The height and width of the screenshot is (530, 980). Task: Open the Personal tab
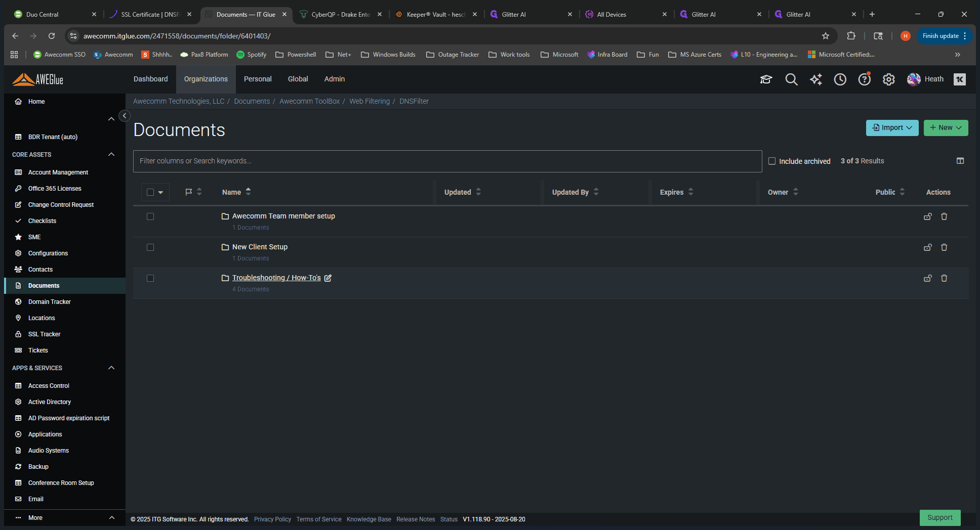[x=258, y=79]
